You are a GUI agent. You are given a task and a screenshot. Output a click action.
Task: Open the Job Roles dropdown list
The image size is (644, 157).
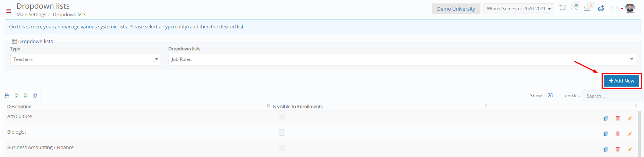click(402, 59)
